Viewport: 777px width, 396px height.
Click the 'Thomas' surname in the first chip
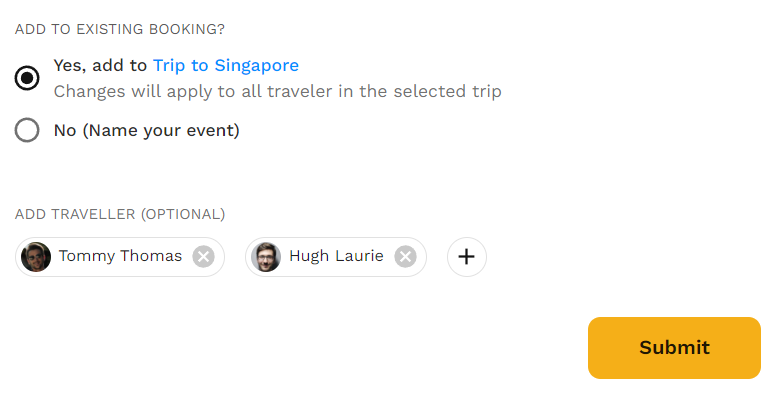click(x=151, y=256)
